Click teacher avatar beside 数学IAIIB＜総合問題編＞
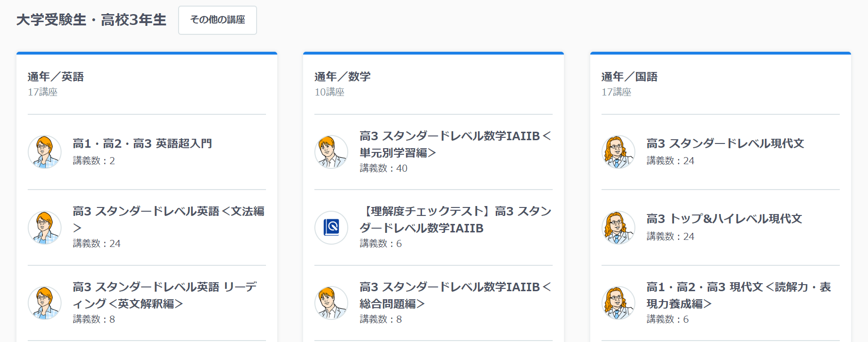This screenshot has width=868, height=342. (x=331, y=303)
